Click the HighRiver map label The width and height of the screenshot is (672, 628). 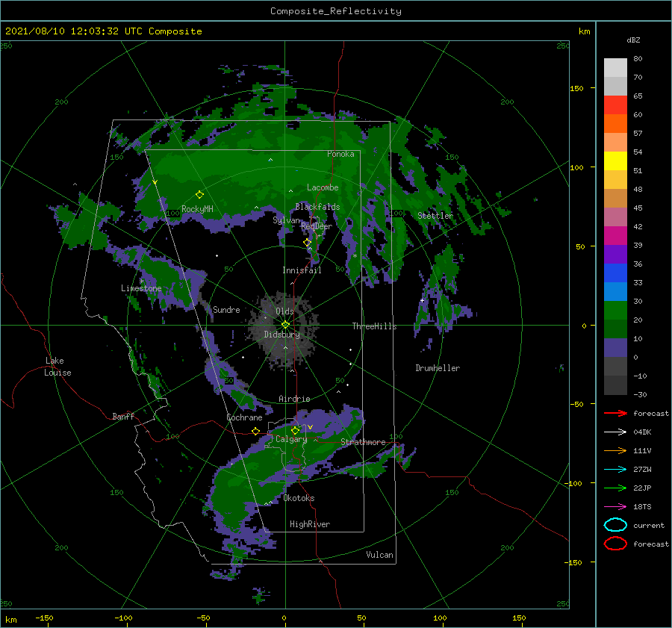click(x=310, y=524)
